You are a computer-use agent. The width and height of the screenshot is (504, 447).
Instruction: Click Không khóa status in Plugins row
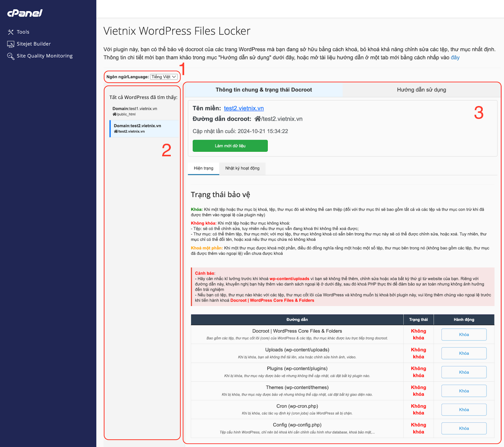click(418, 372)
